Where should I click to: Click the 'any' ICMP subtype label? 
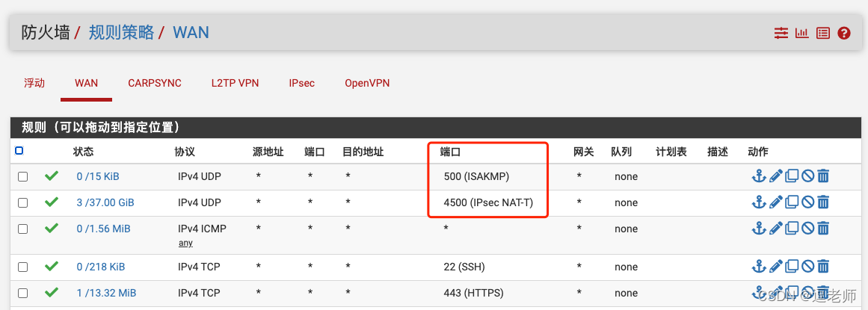(185, 243)
